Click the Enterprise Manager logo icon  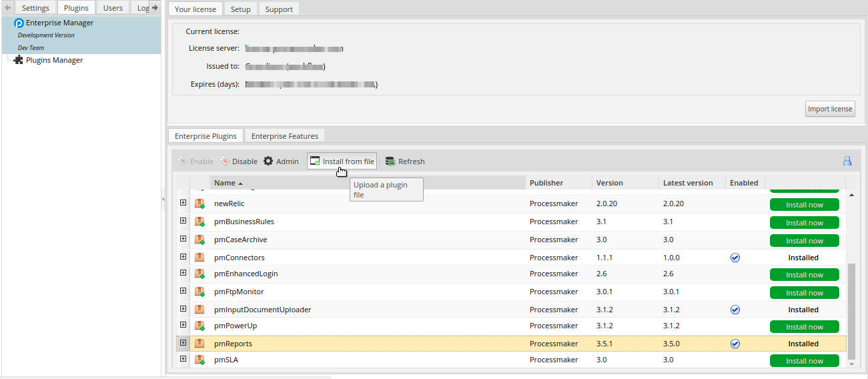coord(19,23)
